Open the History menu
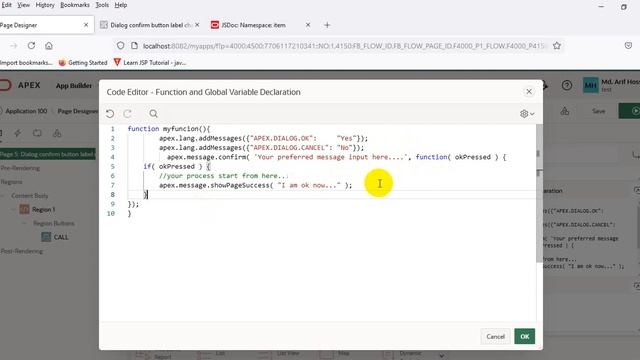The image size is (640, 360). tap(44, 5)
